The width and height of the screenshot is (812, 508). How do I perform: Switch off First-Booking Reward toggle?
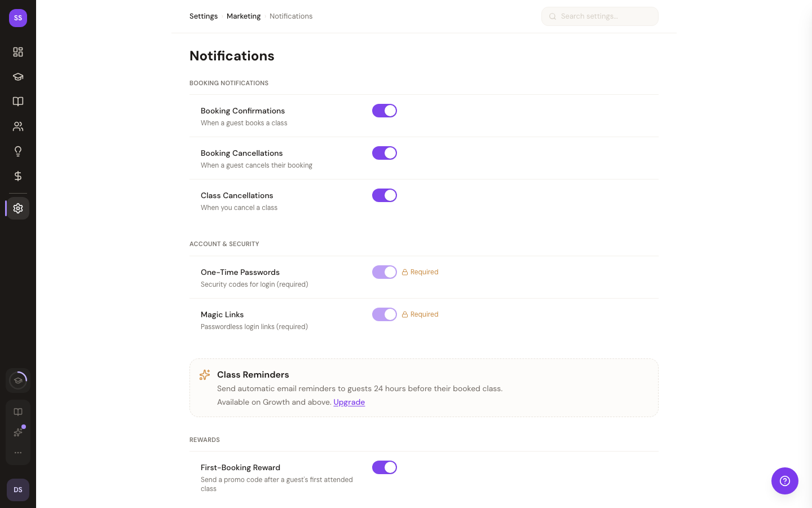(x=385, y=467)
